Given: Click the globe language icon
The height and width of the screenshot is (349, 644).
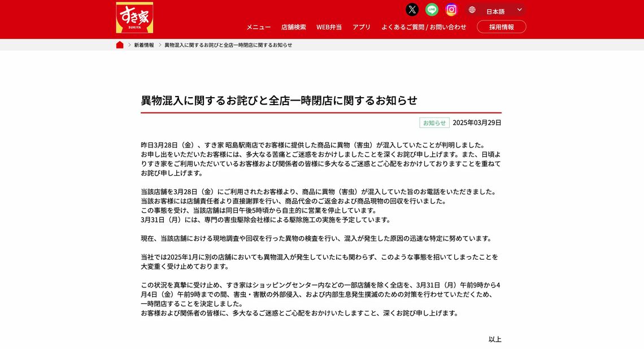Looking at the screenshot, I should click(x=471, y=9).
